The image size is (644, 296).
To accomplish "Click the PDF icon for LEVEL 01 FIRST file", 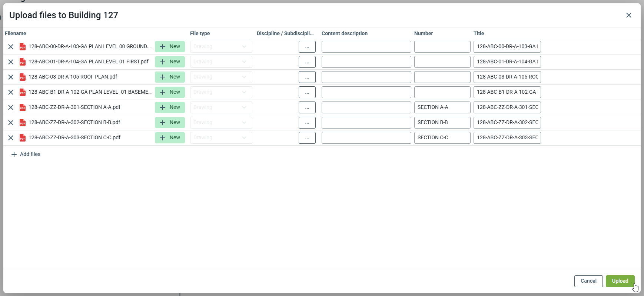I will tap(23, 62).
